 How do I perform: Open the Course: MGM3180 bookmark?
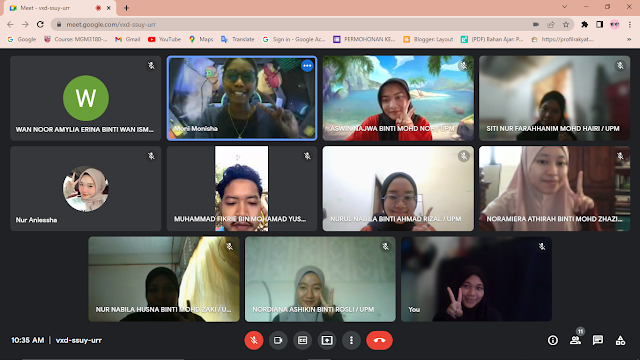76,39
